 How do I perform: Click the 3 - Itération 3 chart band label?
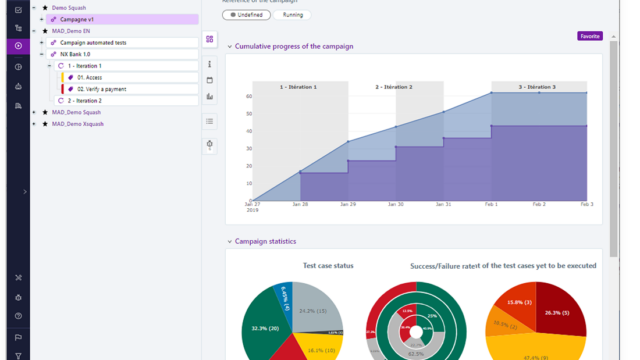537,87
